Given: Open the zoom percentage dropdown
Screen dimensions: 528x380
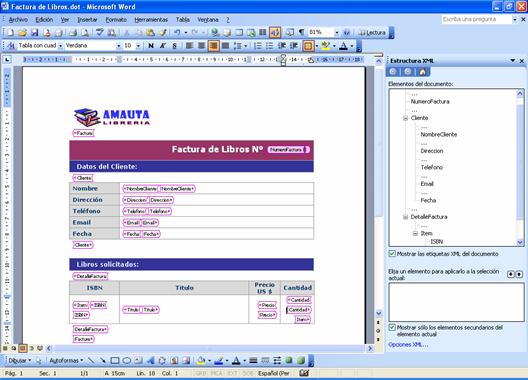Looking at the screenshot, I should (x=336, y=33).
